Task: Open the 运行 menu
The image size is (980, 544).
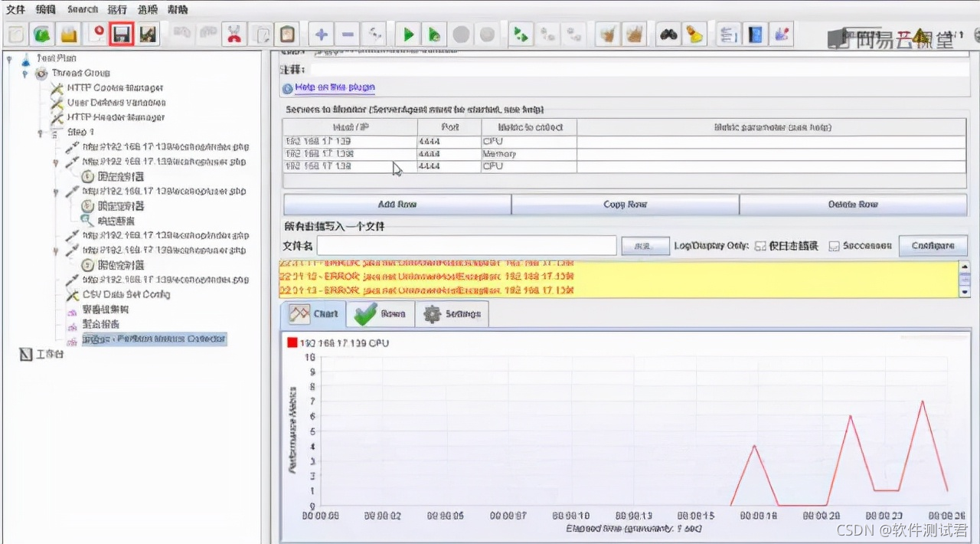Action: click(117, 9)
